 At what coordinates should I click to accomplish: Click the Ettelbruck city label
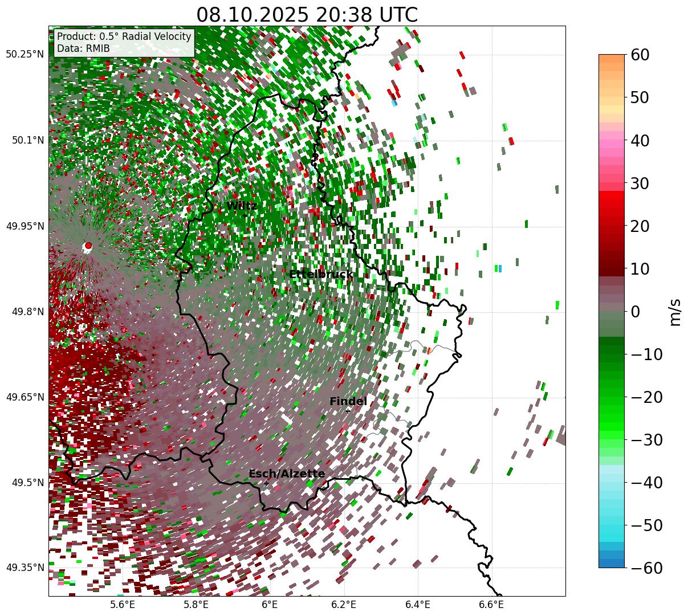[321, 275]
